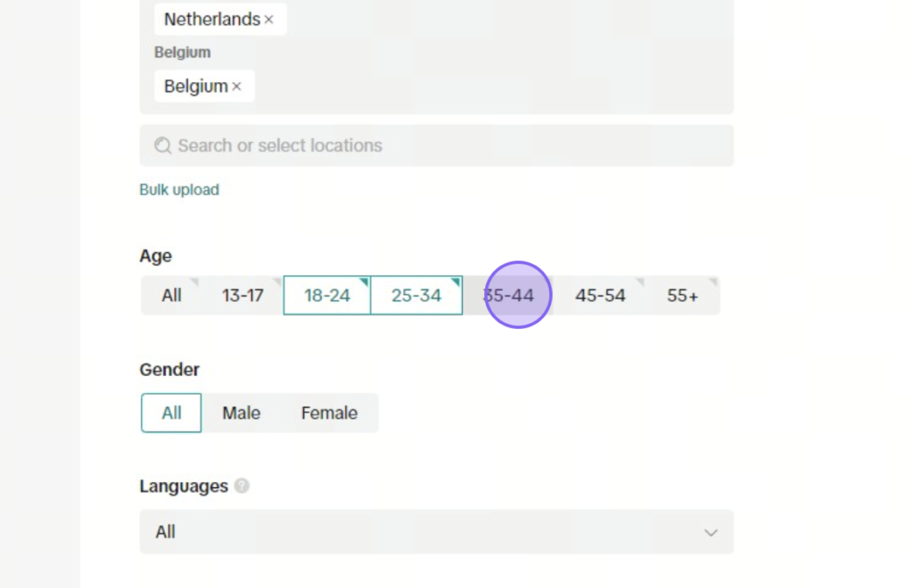
Task: Enable the 13-17 age range
Action: (243, 296)
